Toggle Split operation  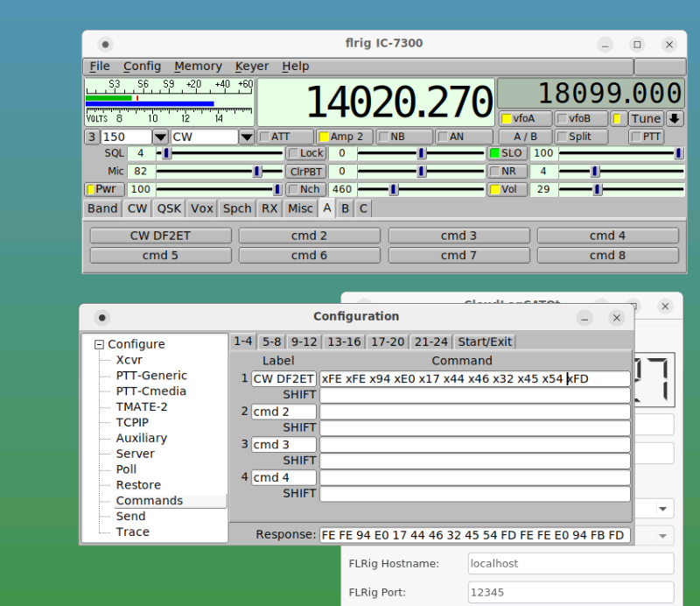tap(581, 137)
